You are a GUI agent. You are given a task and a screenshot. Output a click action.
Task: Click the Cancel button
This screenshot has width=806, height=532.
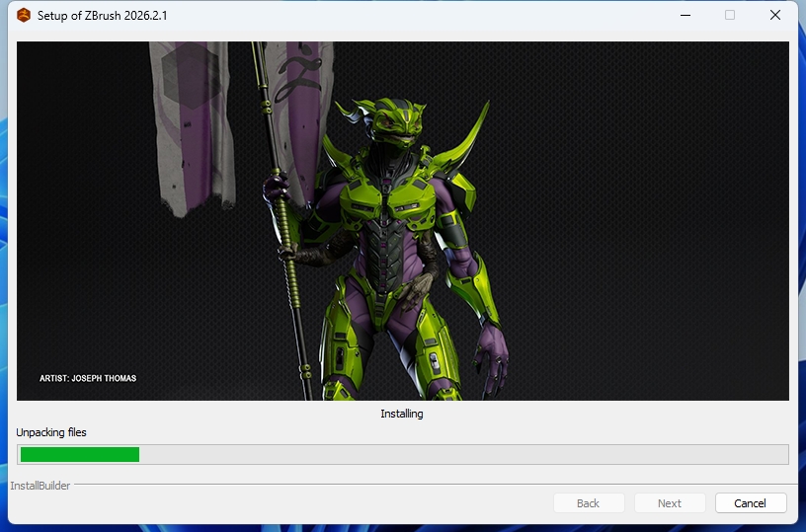coord(751,503)
